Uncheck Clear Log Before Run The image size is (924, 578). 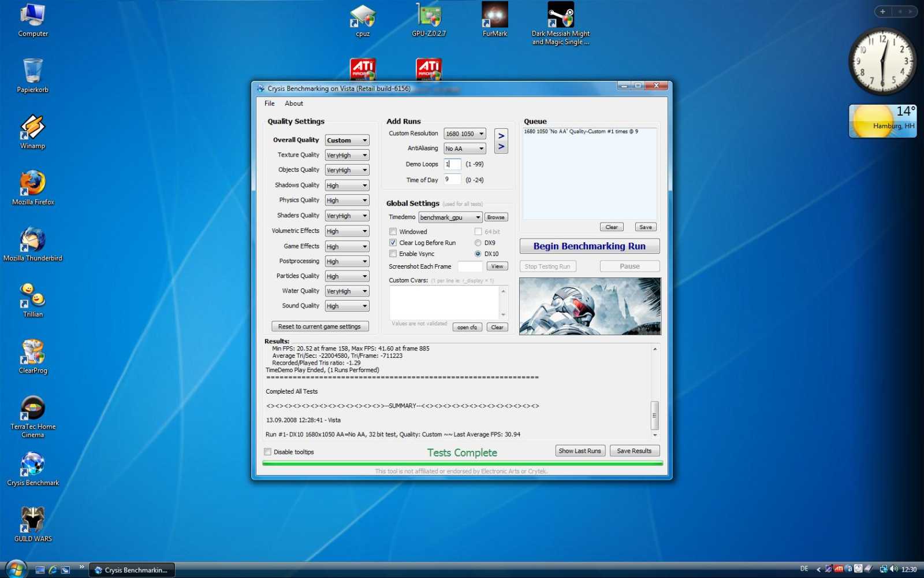tap(393, 243)
